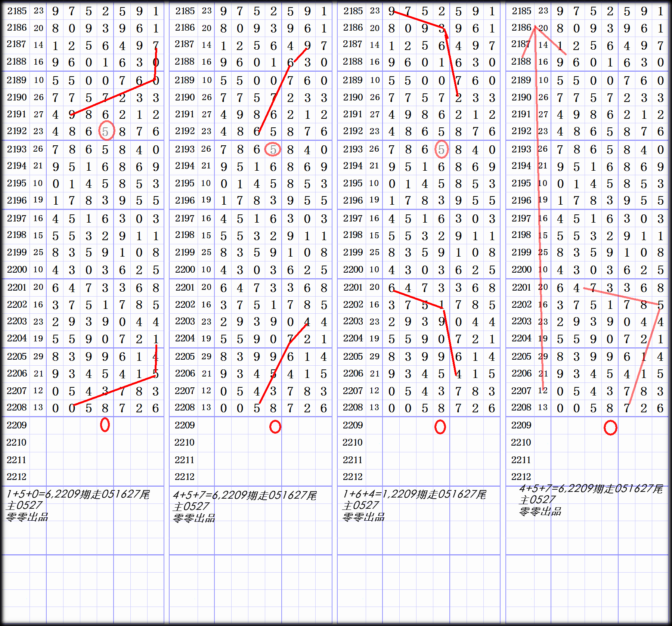Click sum value 29 for 2205 in leftmost panel
Viewport: 672px width, 626px height.
coord(38,356)
